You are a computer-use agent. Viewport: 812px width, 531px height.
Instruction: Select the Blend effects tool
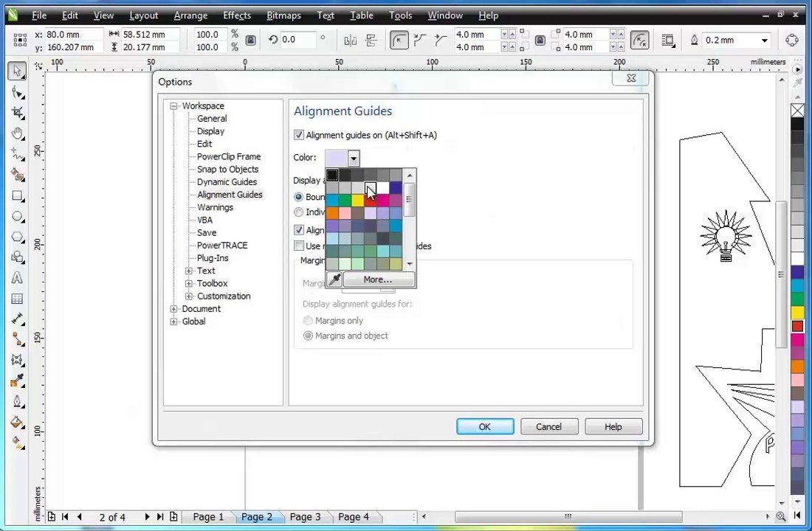click(17, 360)
